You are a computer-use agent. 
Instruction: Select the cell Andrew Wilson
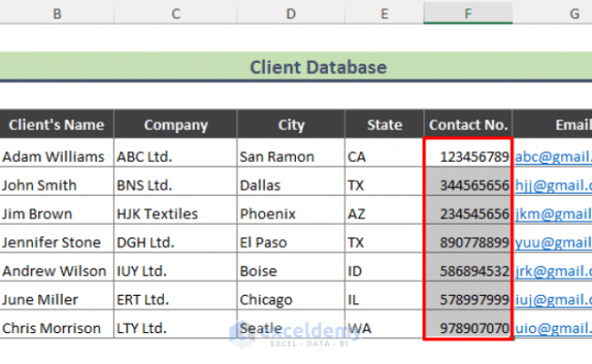click(56, 267)
